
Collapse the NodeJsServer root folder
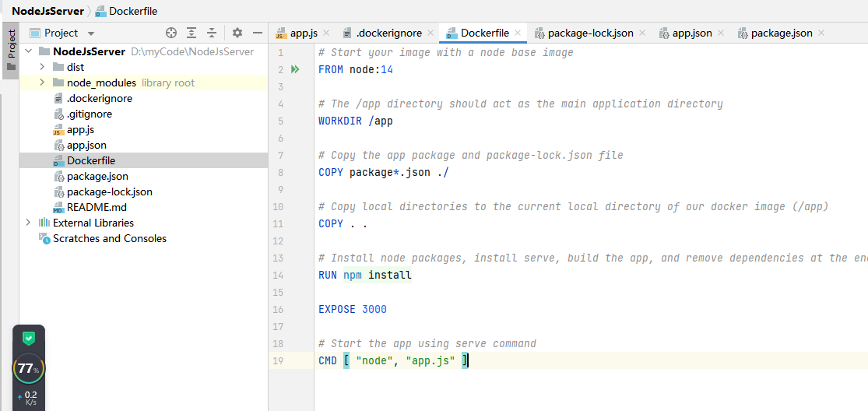point(29,51)
